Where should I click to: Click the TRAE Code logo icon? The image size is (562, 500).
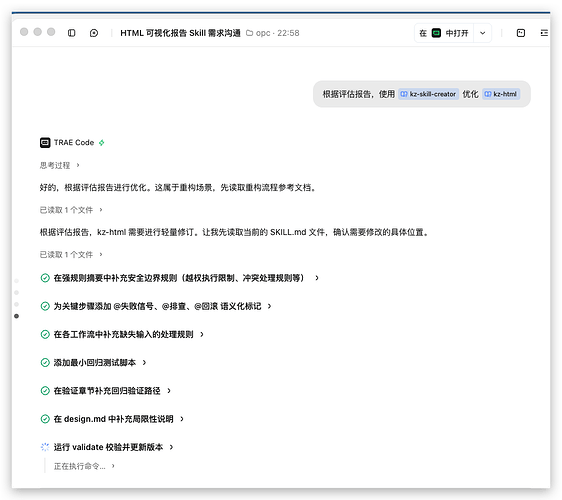coord(45,143)
